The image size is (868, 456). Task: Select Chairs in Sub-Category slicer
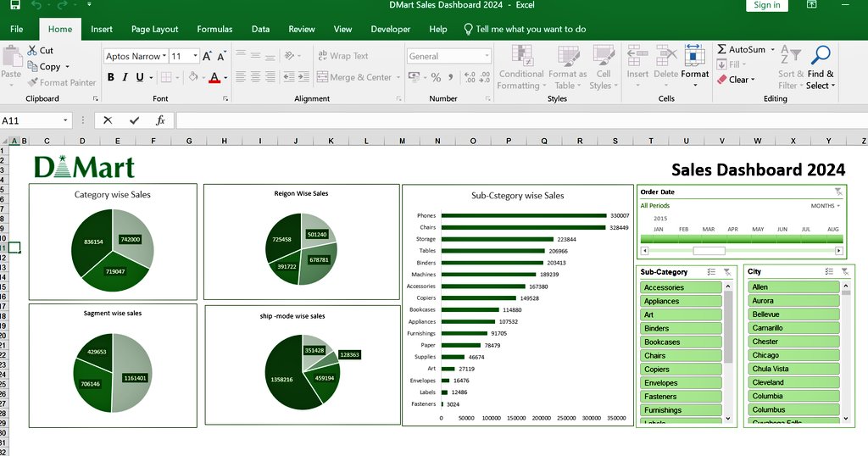click(x=681, y=355)
